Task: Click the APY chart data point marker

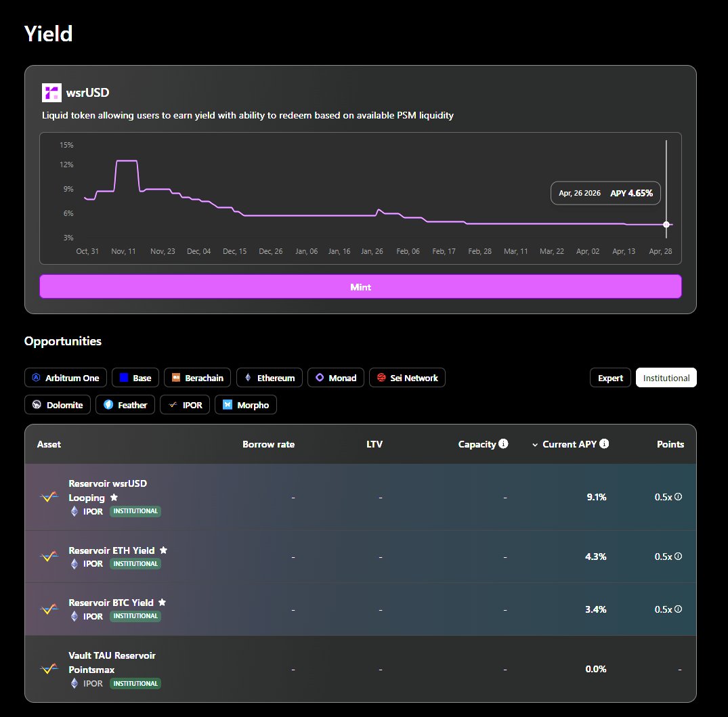Action: [x=666, y=224]
